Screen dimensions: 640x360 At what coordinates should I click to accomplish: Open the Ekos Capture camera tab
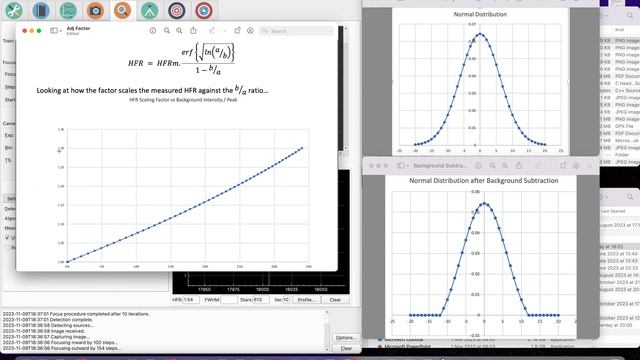pos(95,11)
